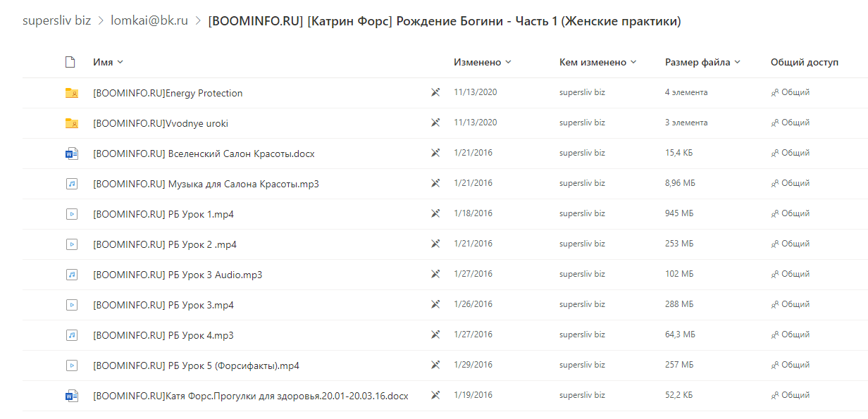Click Word icon for Вселенский Салон Красоты.docx
The width and height of the screenshot is (868, 419).
71,154
